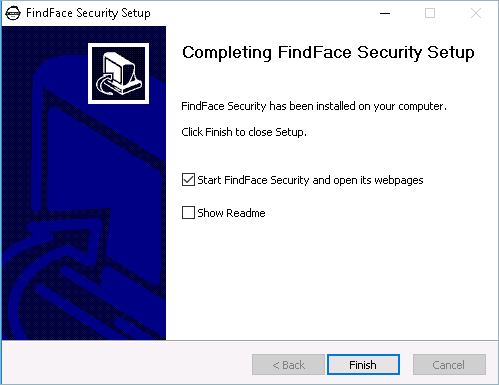
Task: Click the installer computer icon in blue panel
Action: pyautogui.click(x=118, y=73)
